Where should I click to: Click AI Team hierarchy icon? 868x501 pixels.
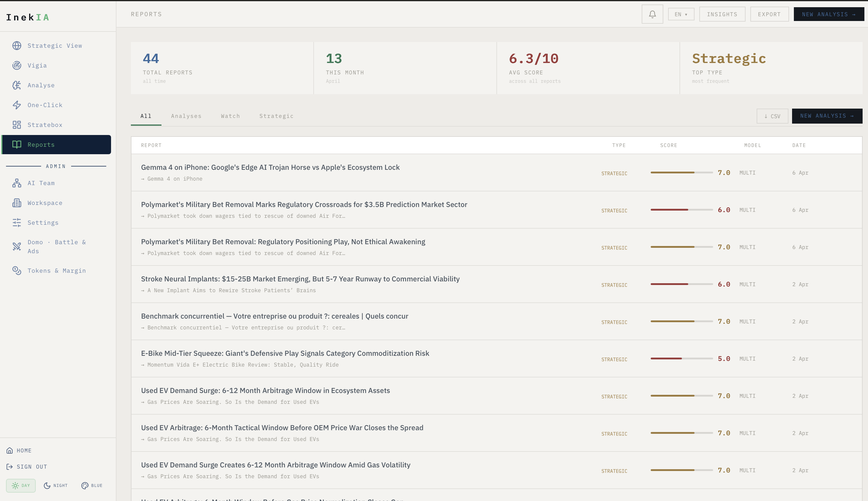point(17,183)
